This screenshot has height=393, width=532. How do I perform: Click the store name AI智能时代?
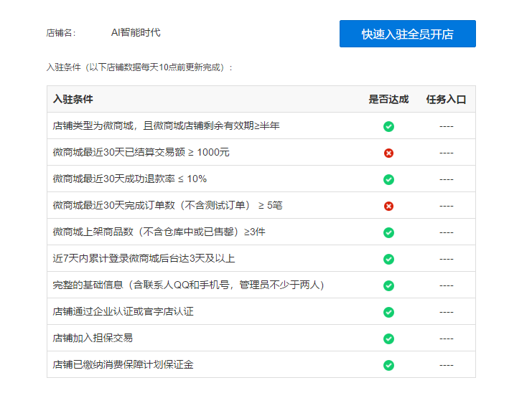point(136,32)
